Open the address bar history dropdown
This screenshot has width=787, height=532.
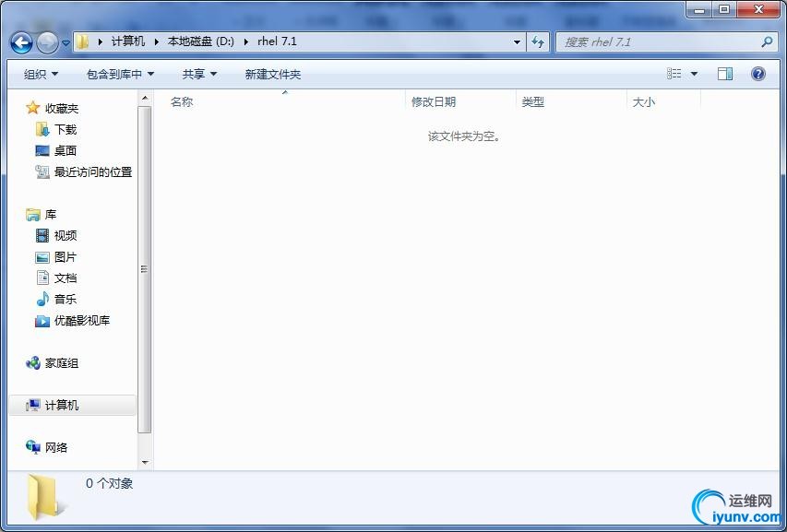click(x=517, y=42)
